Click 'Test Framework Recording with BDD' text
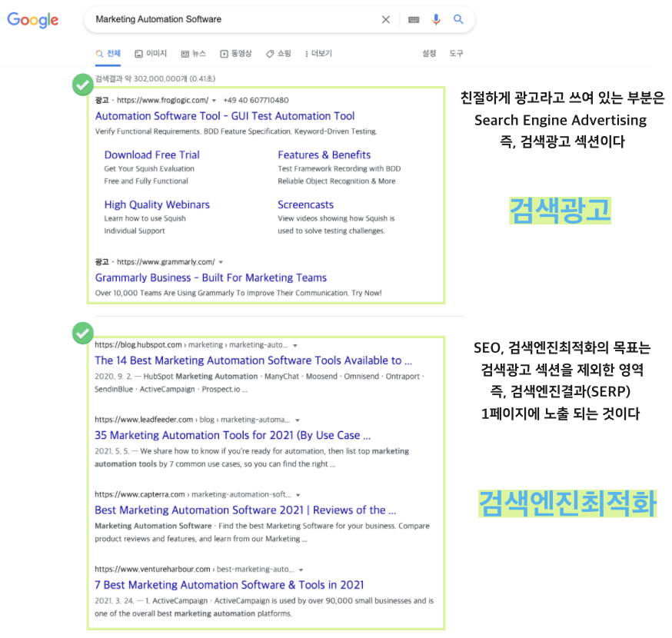 [x=339, y=169]
